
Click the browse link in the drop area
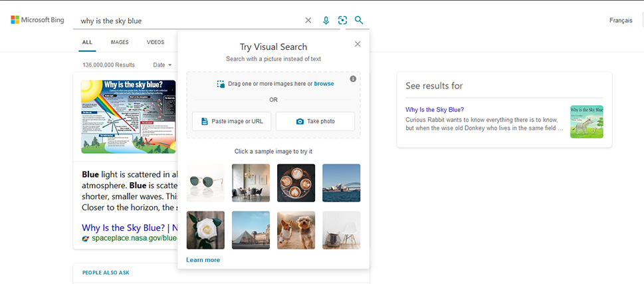324,84
